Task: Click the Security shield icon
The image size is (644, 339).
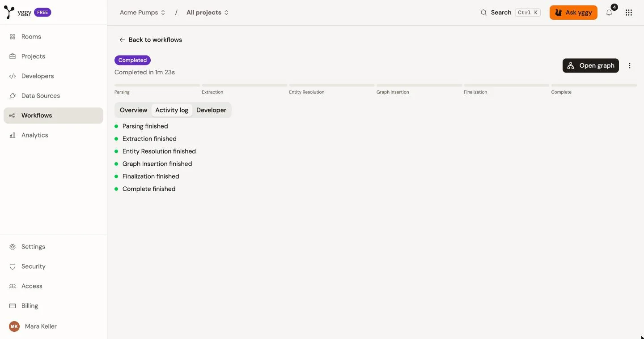Action: (x=13, y=266)
